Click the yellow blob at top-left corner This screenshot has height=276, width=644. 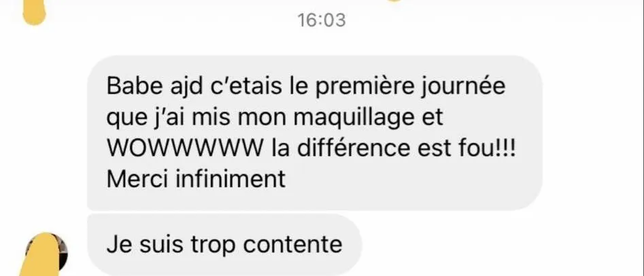(34, 12)
